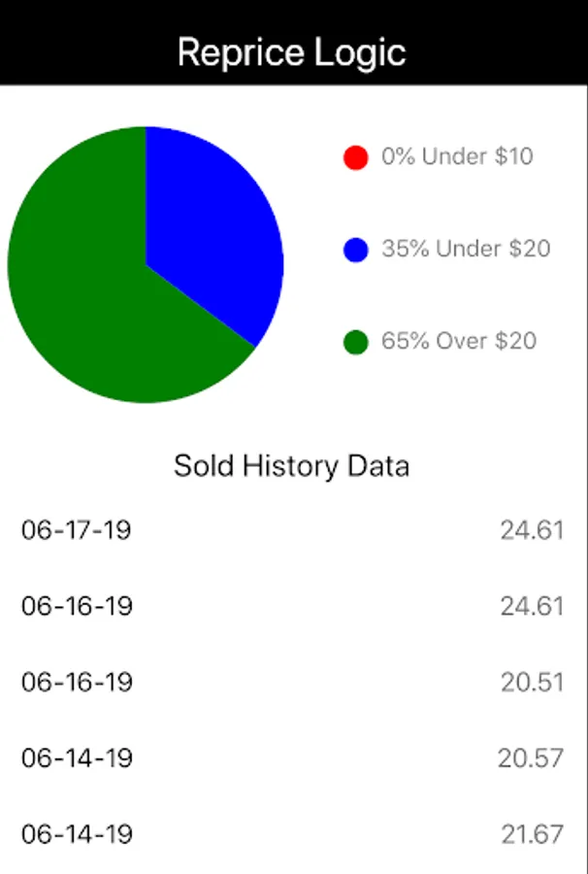Click the red Under $10 legend dot
The width and height of the screenshot is (588, 874).
coord(356,157)
